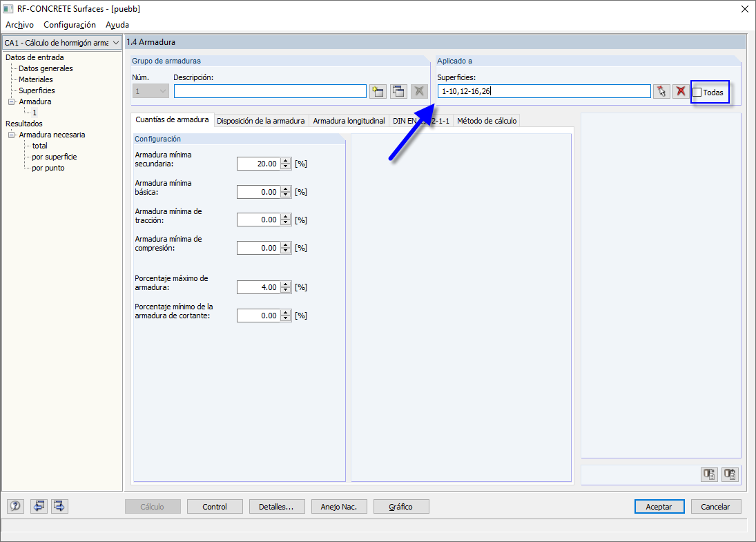Image resolution: width=756 pixels, height=542 pixels.
Task: Pick surfaces graphically with the pointer icon
Action: 661,91
